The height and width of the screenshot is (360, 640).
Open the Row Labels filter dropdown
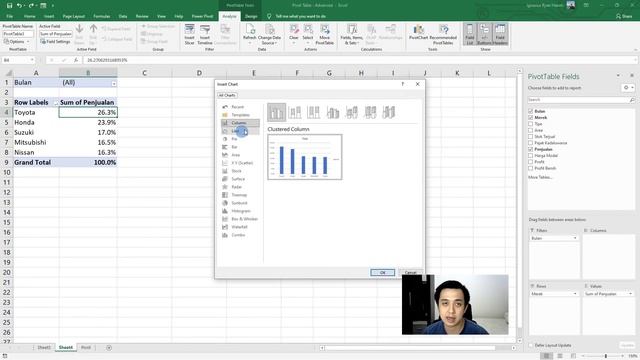[x=56, y=103]
